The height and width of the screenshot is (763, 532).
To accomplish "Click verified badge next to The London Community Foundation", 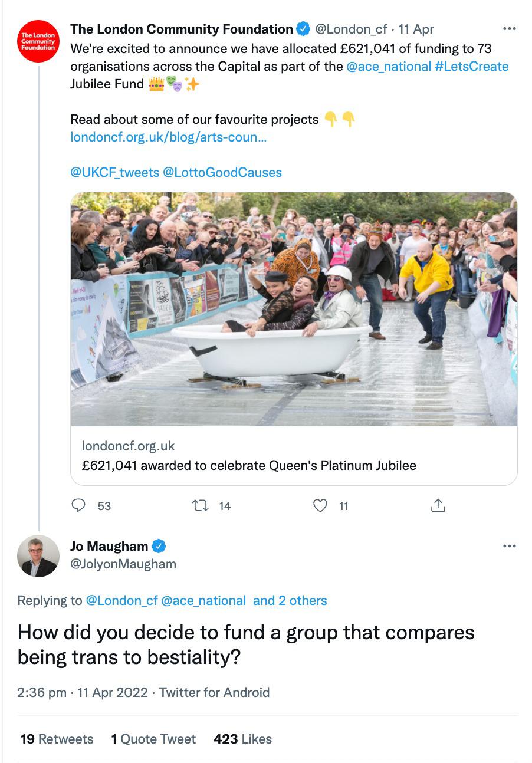I will (x=303, y=29).
